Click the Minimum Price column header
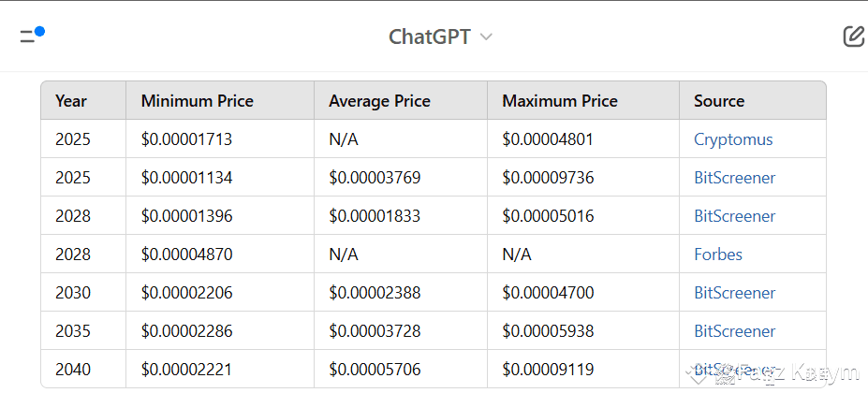The width and height of the screenshot is (868, 393). pos(197,101)
